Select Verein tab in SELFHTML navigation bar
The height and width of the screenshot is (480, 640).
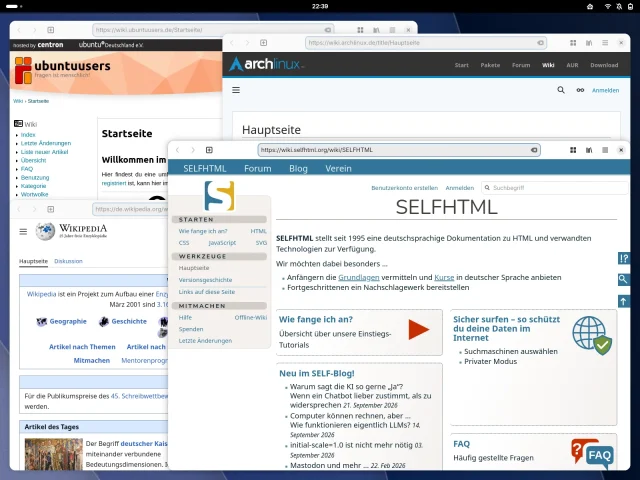[338, 169]
